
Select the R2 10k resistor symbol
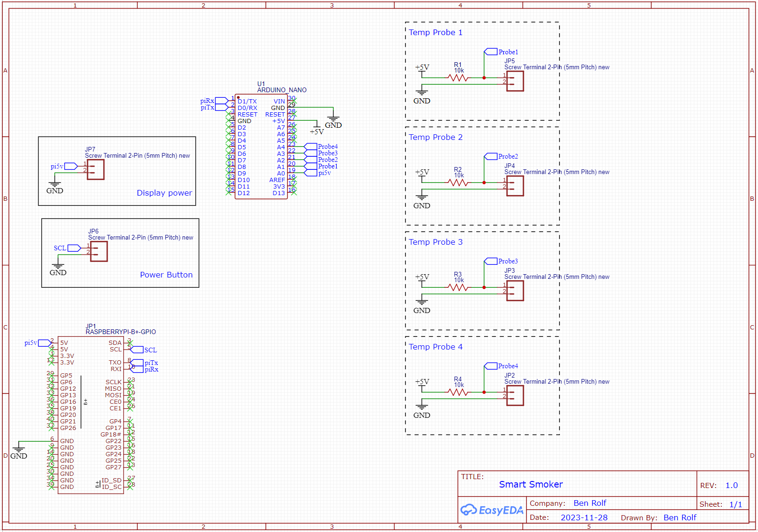pyautogui.click(x=458, y=182)
